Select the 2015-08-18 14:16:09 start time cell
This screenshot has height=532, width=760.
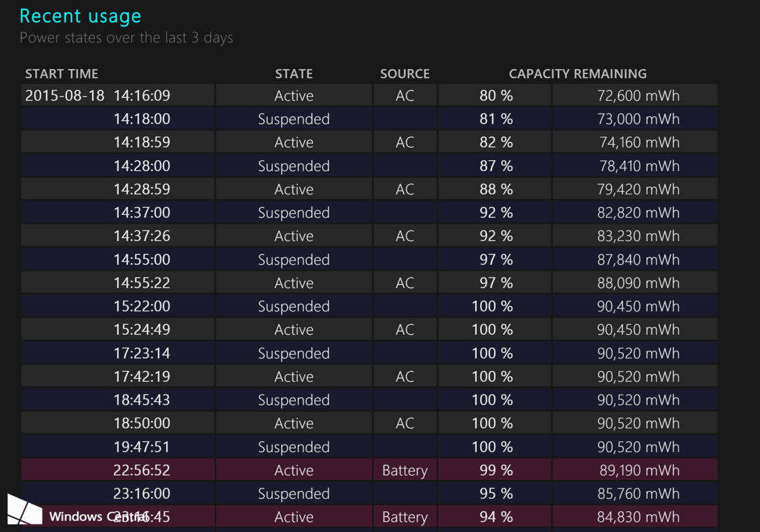98,96
